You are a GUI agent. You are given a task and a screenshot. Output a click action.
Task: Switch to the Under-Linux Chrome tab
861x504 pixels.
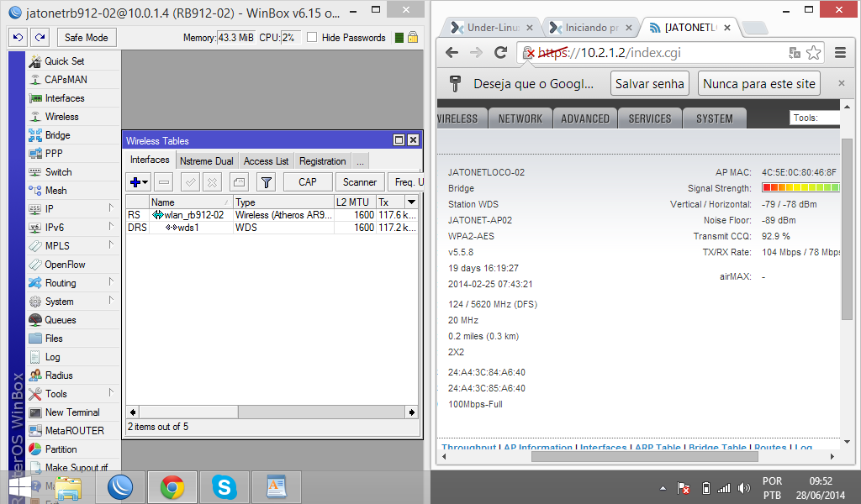(491, 28)
